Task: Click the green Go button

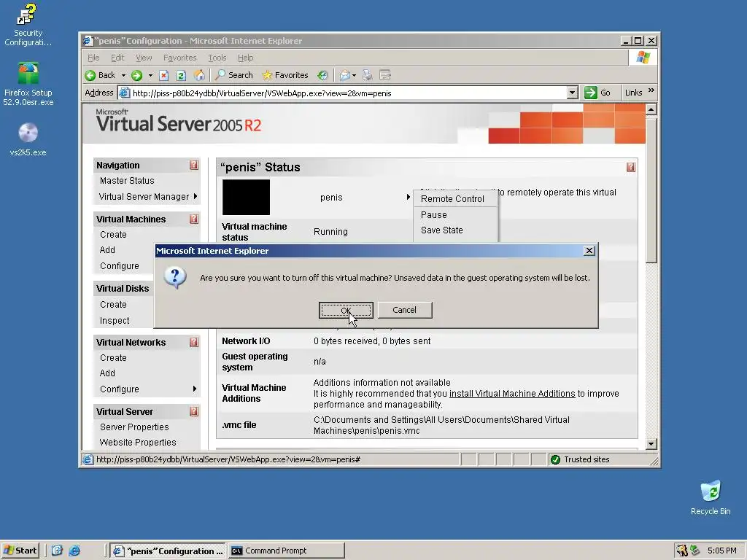Action: point(598,93)
